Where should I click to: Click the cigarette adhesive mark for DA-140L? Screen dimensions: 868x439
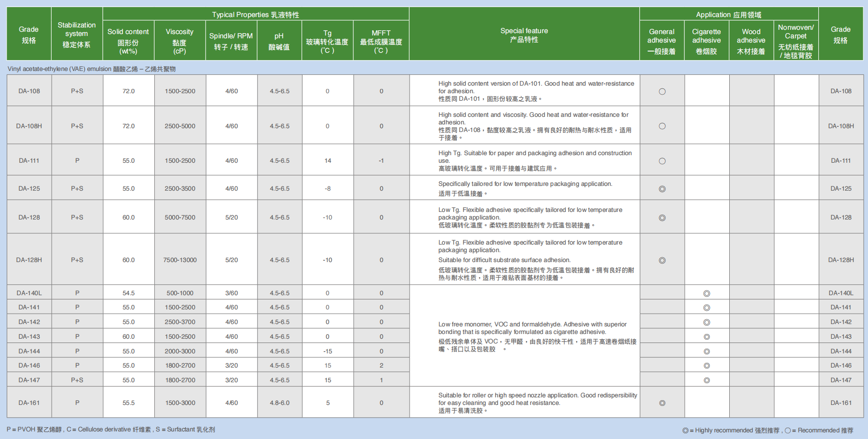707,293
